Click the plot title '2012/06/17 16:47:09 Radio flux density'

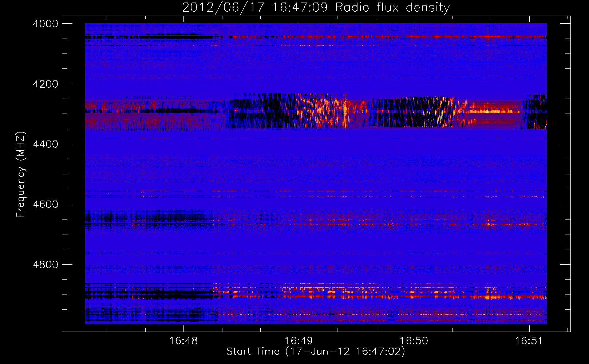pyautogui.click(x=316, y=8)
